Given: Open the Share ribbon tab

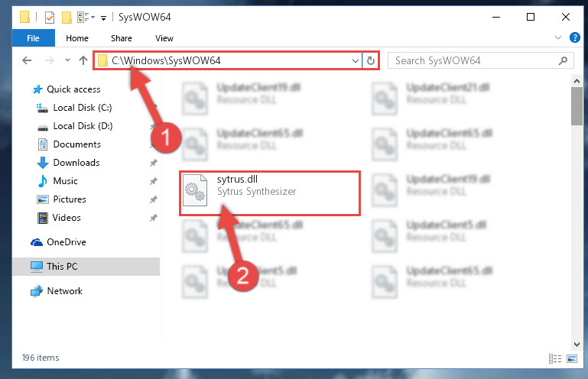Looking at the screenshot, I should coord(122,38).
